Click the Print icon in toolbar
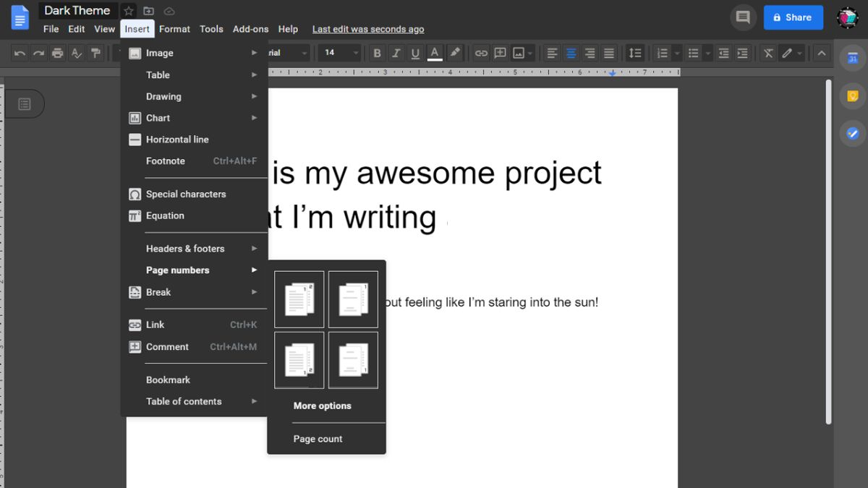Screen dimensions: 868x488 click(58, 53)
